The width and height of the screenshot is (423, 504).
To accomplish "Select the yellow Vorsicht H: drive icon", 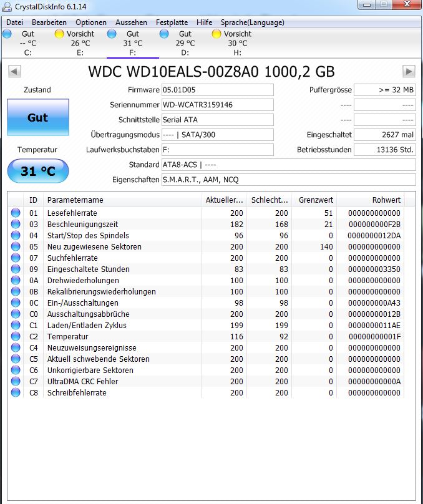I will click(216, 34).
